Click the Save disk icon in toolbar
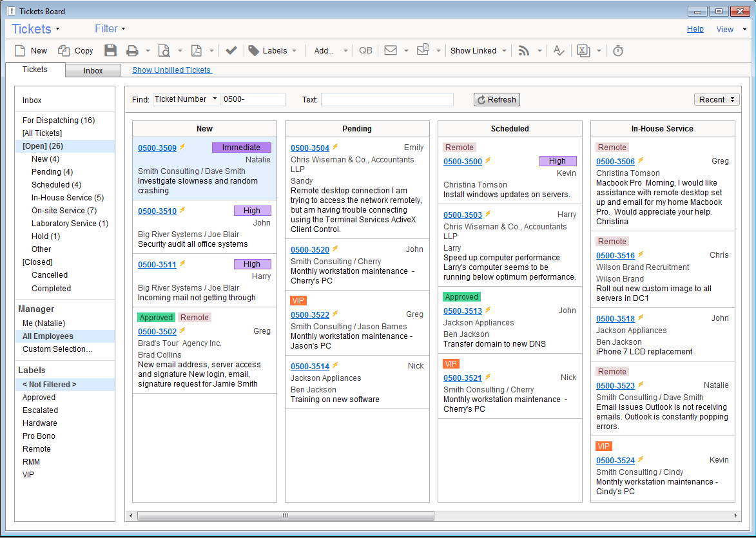Image resolution: width=756 pixels, height=538 pixels. pos(110,51)
